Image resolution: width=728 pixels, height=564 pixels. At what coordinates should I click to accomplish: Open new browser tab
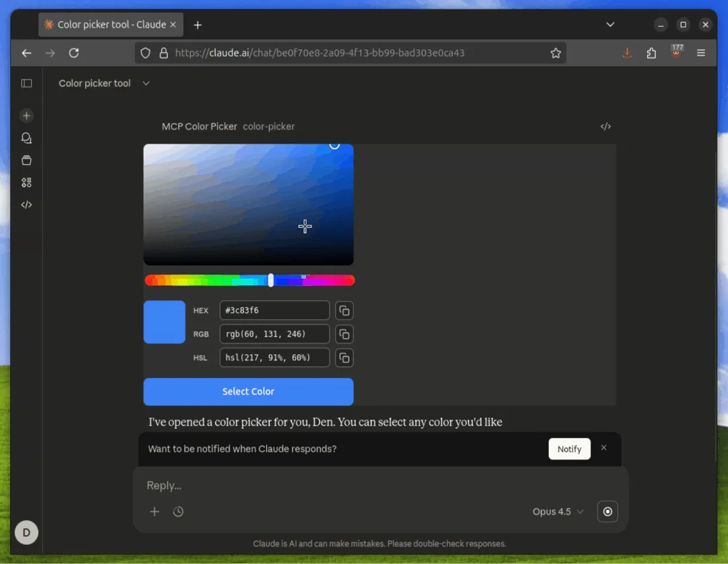(198, 25)
